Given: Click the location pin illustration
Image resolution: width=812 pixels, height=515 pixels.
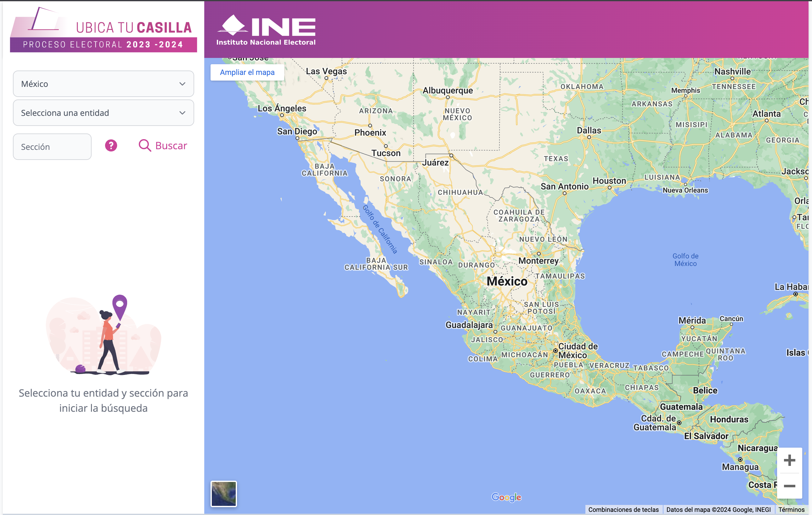Looking at the screenshot, I should [x=120, y=306].
